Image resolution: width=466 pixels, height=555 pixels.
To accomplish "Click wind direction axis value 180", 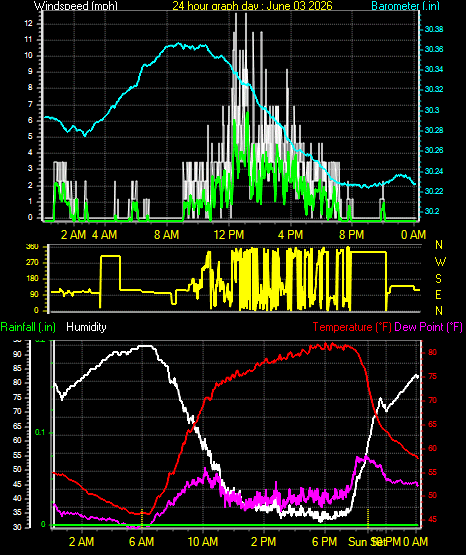I will tap(32, 279).
